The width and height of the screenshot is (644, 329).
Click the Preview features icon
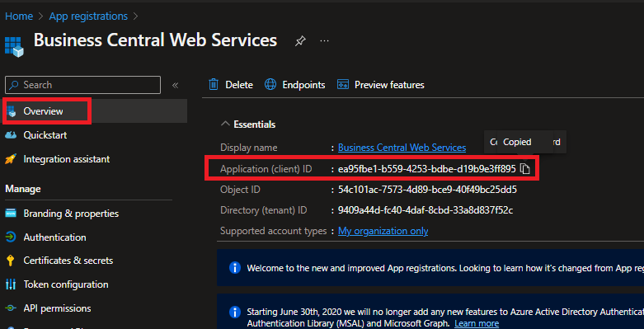[342, 85]
